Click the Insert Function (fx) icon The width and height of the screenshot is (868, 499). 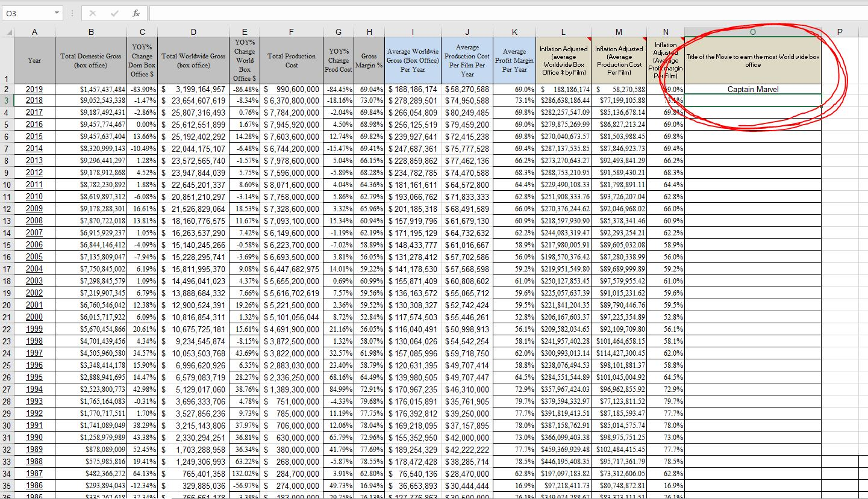click(136, 13)
